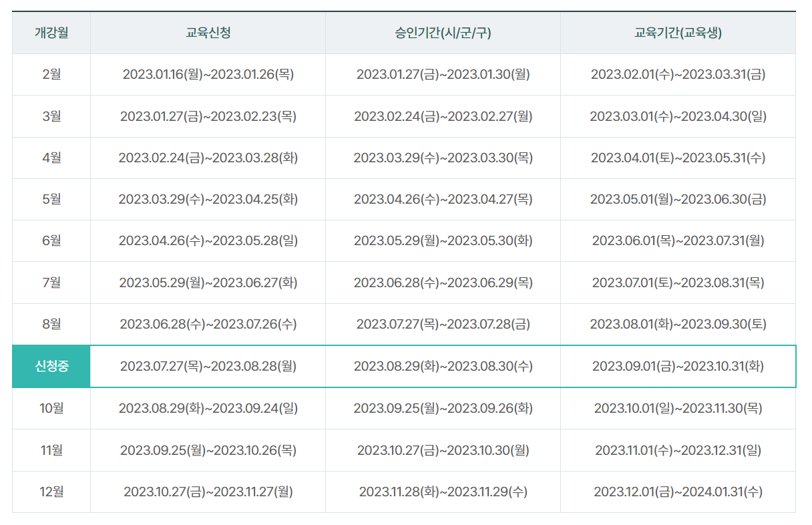Click the 개강월 column header
The width and height of the screenshot is (812, 525).
tap(51, 33)
